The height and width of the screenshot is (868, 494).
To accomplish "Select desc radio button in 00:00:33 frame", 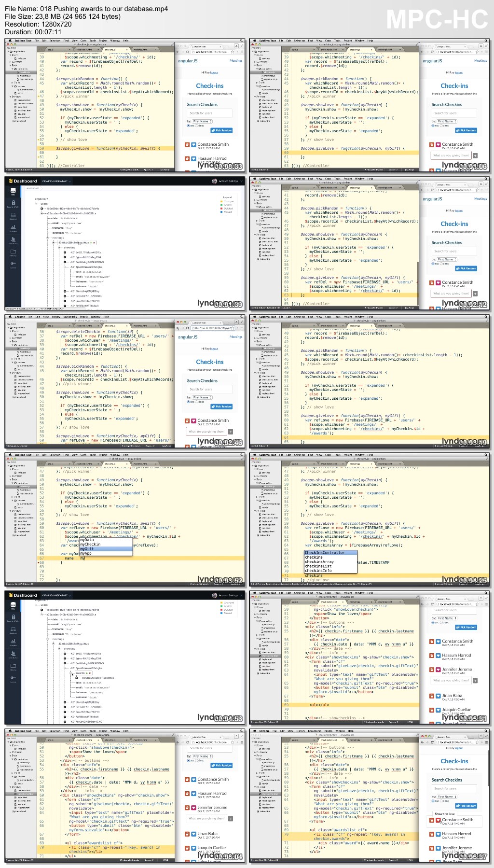I will [197, 126].
